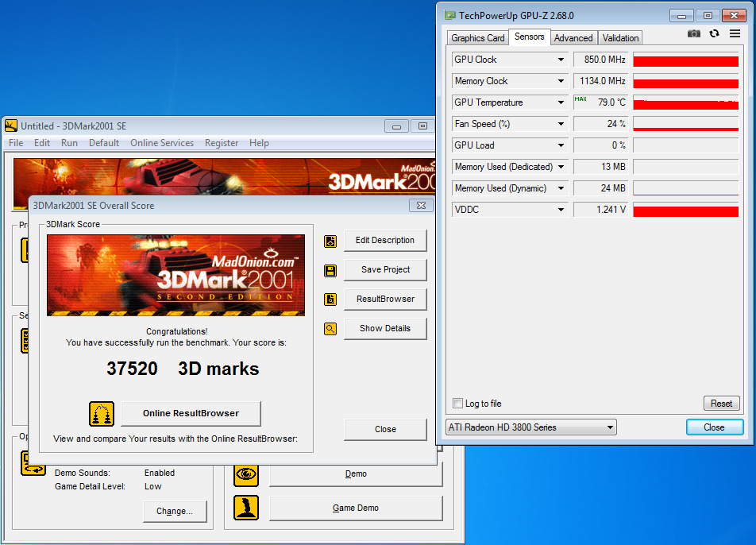This screenshot has height=545, width=756.
Task: Open the Run menu in 3DMark2001
Action: point(69,143)
